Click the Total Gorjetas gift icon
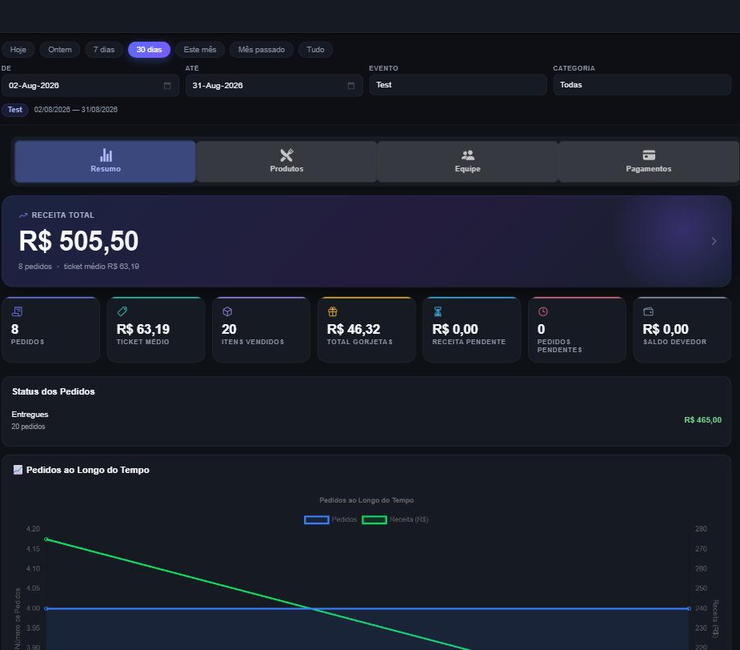 click(333, 312)
